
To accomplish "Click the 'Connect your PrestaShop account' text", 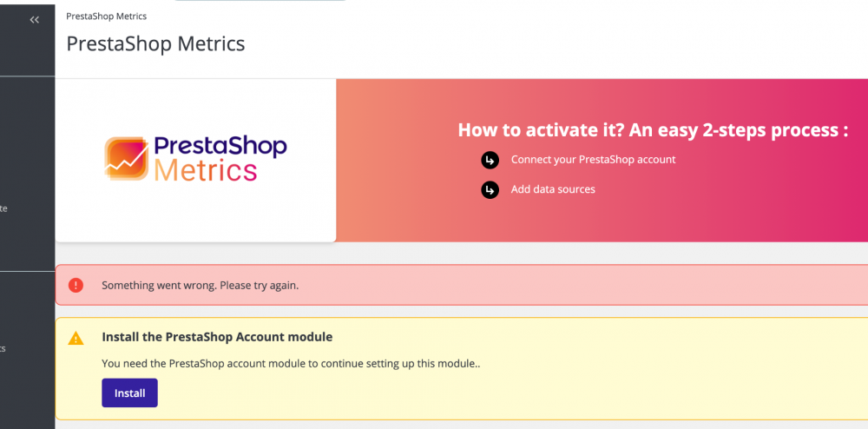I will [594, 160].
